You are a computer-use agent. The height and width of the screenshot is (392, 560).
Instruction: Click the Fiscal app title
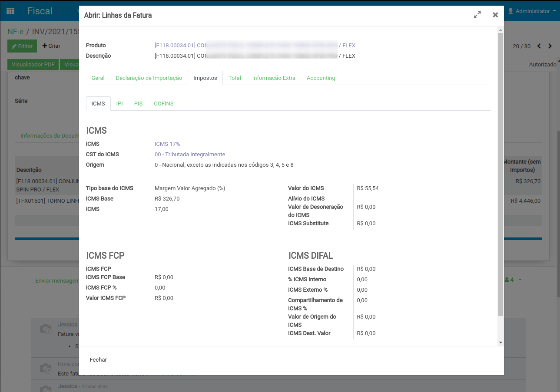click(40, 11)
